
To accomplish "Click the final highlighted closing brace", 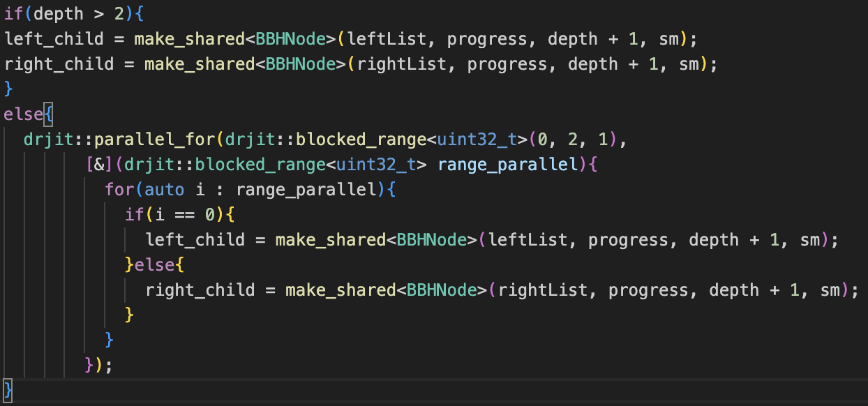I will click(8, 390).
